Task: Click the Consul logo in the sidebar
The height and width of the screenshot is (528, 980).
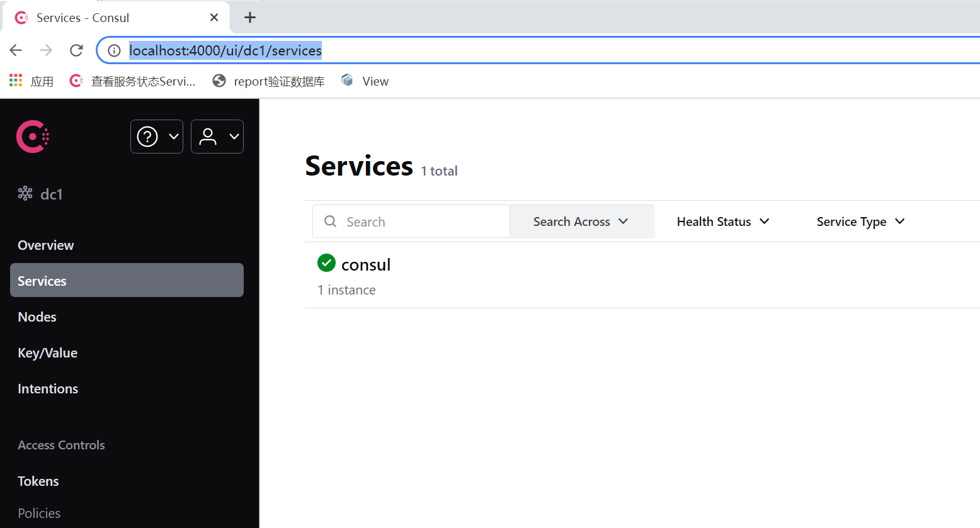Action: pos(33,137)
